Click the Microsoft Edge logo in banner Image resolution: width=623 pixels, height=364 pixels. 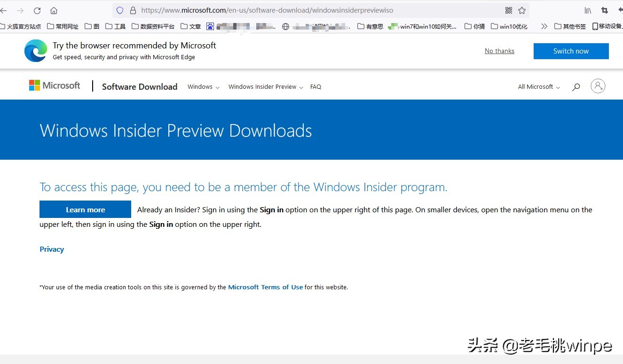pyautogui.click(x=36, y=51)
